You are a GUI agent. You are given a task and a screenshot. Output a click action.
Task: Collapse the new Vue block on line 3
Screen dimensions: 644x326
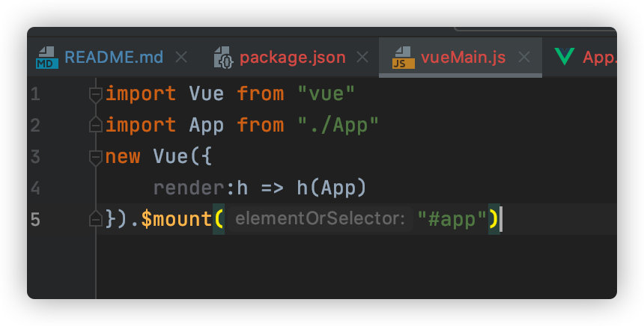coord(95,157)
